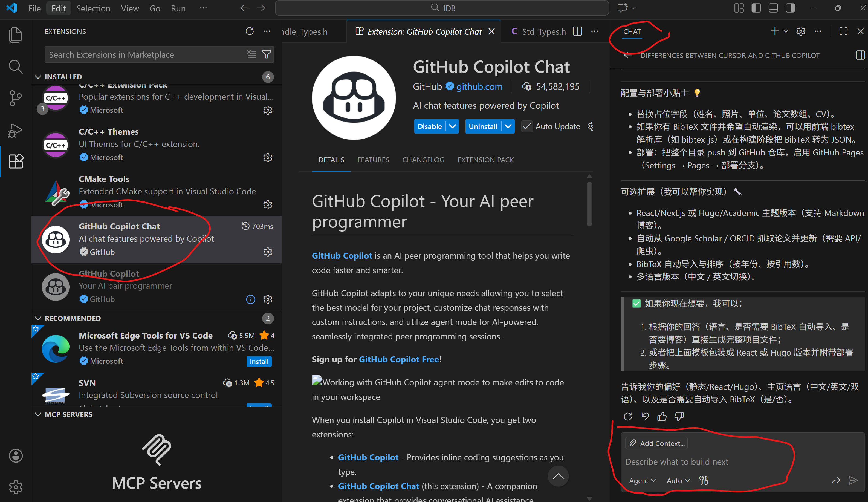Open the Selection menu

pyautogui.click(x=93, y=8)
